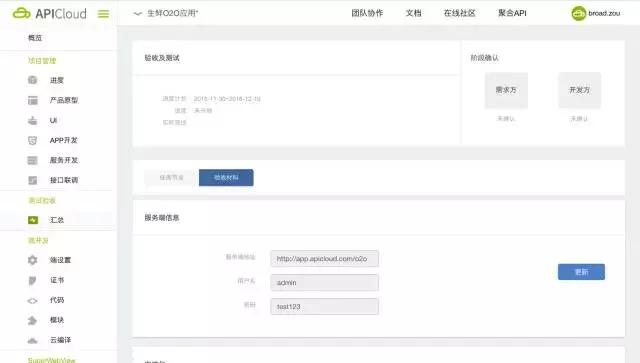Open the 接口联调 sidebar icon
The height and width of the screenshot is (363, 640).
pyautogui.click(x=33, y=180)
